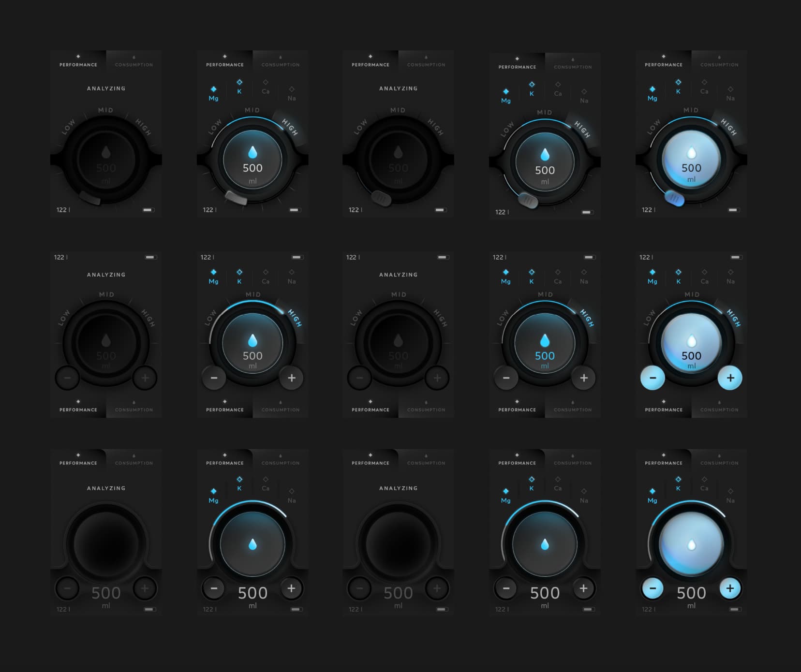This screenshot has height=672, width=801.
Task: Click the dark minus button in the bottom row's fourth panel
Action: click(x=506, y=588)
